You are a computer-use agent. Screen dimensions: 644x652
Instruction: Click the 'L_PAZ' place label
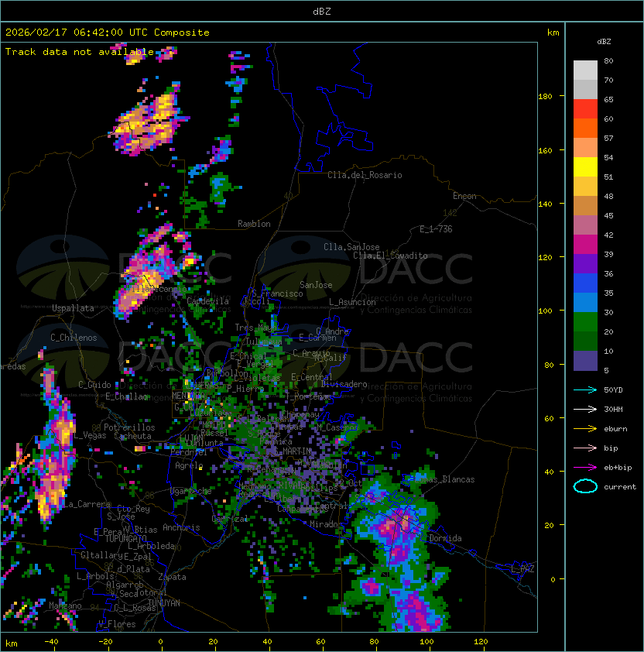pyautogui.click(x=522, y=569)
